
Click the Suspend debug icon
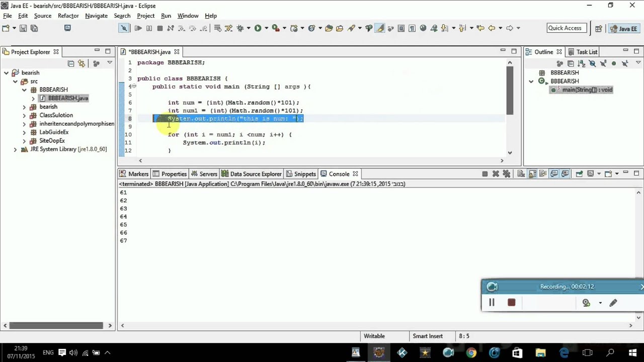pyautogui.click(x=149, y=28)
